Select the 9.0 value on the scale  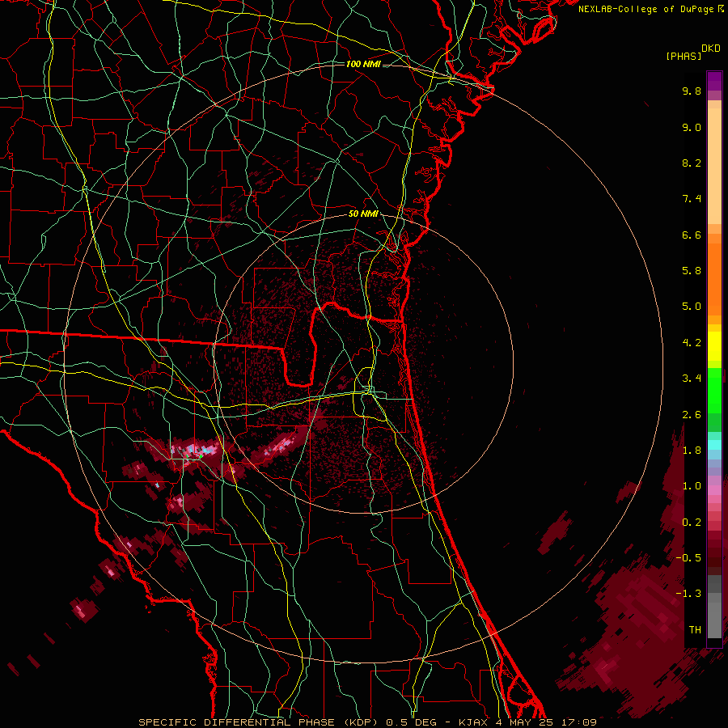point(692,127)
